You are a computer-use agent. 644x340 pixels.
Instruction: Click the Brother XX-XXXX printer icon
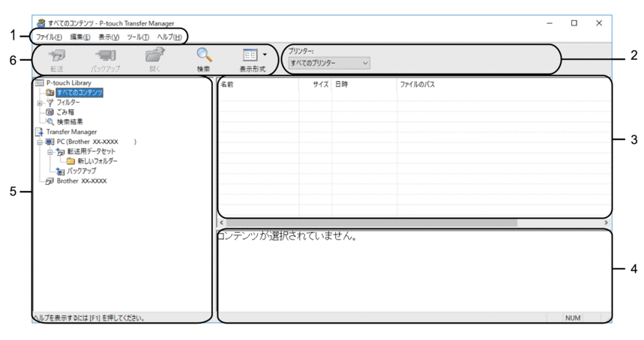pyautogui.click(x=49, y=181)
